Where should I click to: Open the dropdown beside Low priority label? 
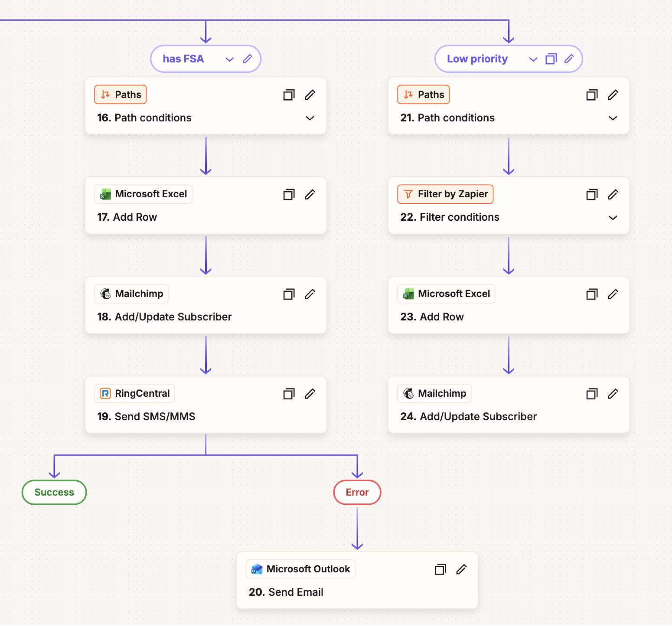click(x=533, y=59)
